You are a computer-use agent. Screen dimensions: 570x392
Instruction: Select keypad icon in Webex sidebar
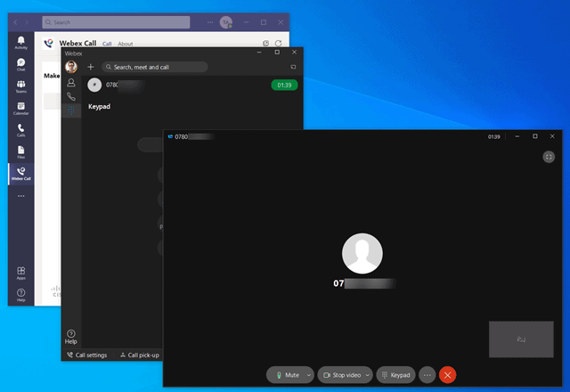click(x=71, y=110)
